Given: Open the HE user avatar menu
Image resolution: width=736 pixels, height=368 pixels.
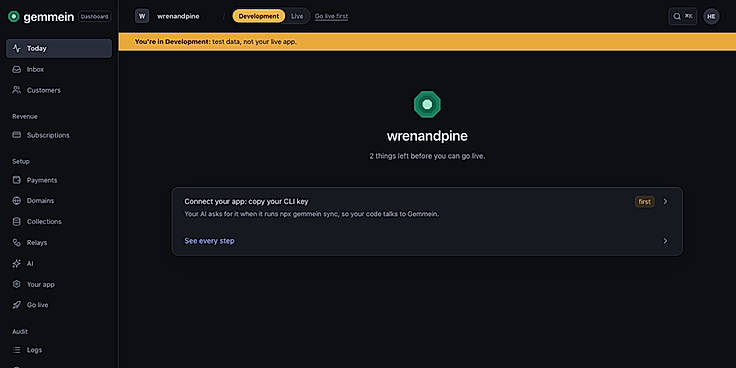Looking at the screenshot, I should (711, 16).
